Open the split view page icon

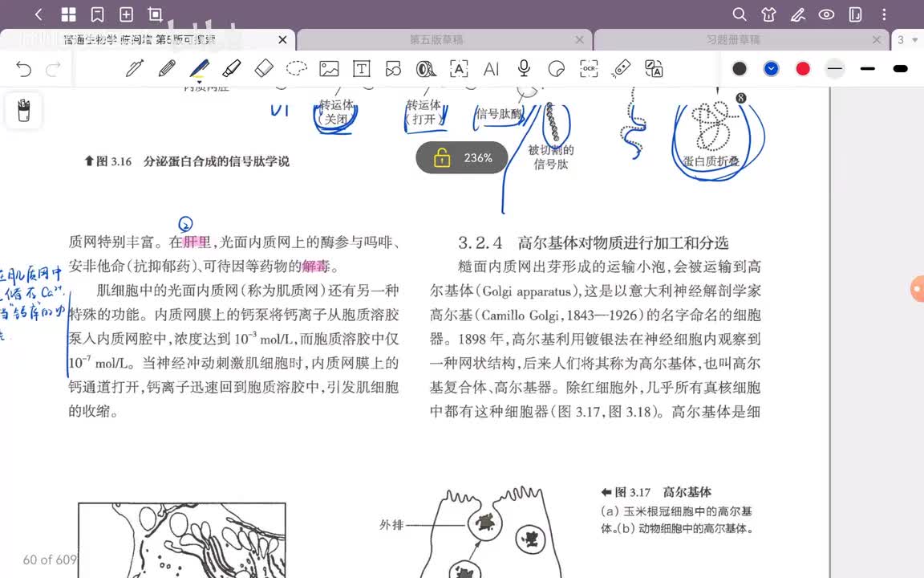pyautogui.click(x=856, y=14)
